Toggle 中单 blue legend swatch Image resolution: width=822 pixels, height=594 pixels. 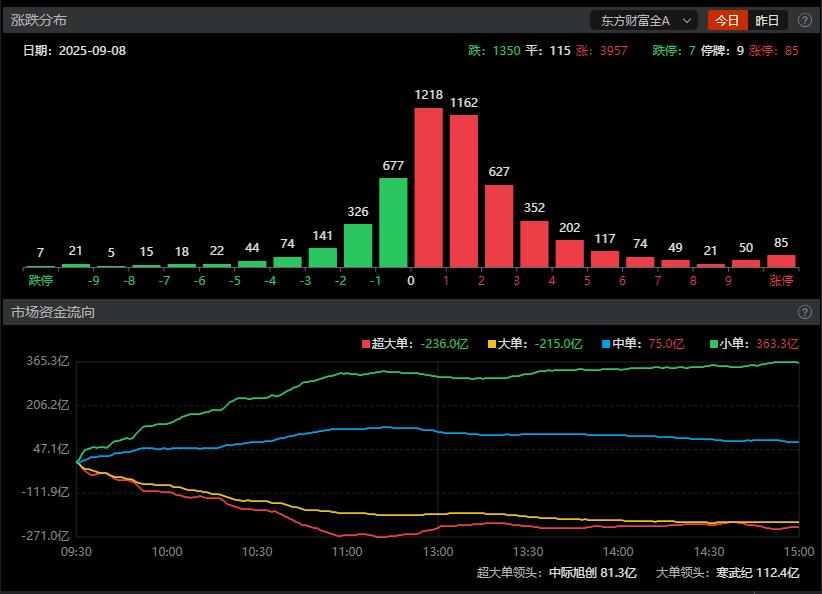pos(606,344)
